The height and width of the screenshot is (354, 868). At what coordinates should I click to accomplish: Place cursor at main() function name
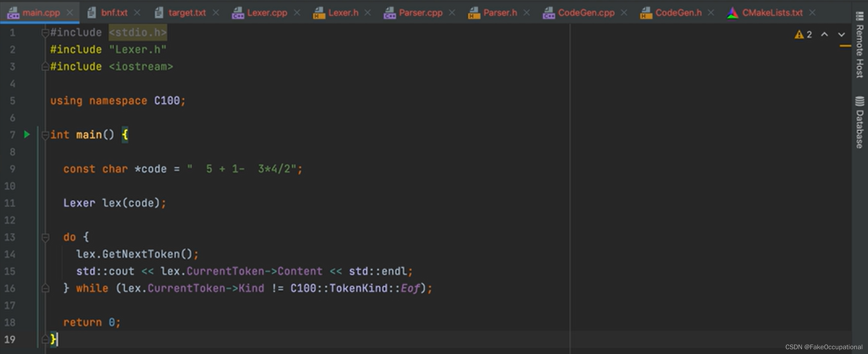89,135
